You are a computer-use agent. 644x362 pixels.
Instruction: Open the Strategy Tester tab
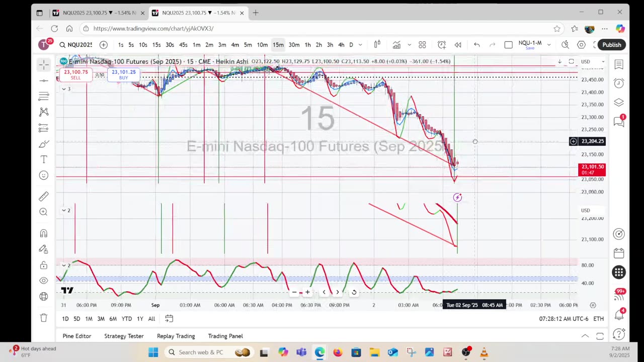tap(124, 336)
